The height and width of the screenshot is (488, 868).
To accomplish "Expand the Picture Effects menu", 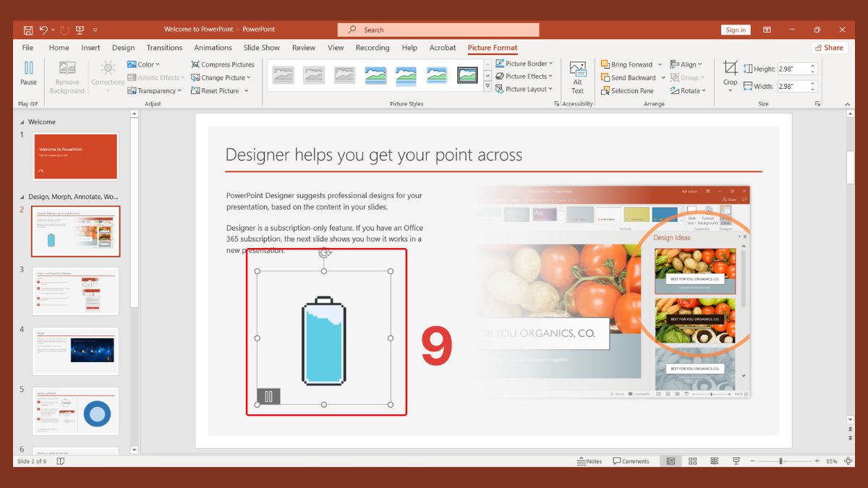I will pos(523,76).
